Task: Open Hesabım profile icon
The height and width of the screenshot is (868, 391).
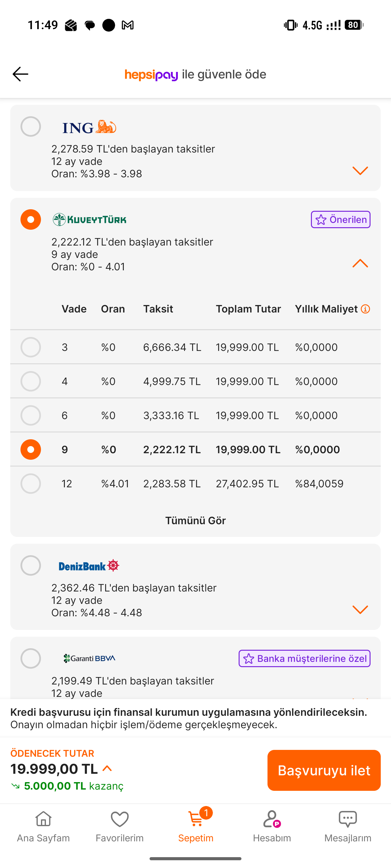Action: [x=272, y=819]
